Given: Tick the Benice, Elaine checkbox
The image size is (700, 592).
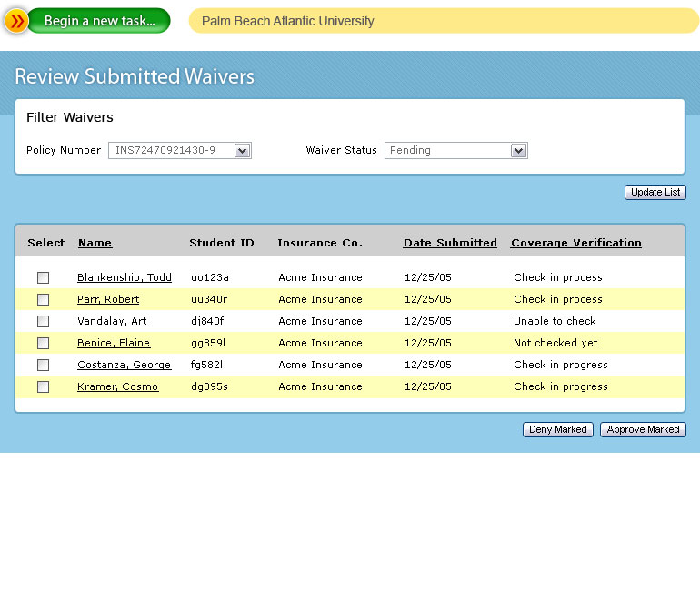Looking at the screenshot, I should coord(44,344).
